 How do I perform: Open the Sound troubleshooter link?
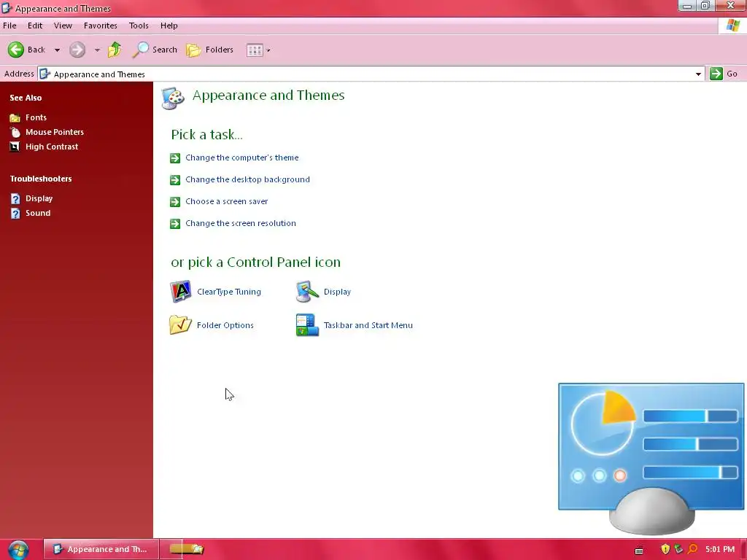point(38,213)
